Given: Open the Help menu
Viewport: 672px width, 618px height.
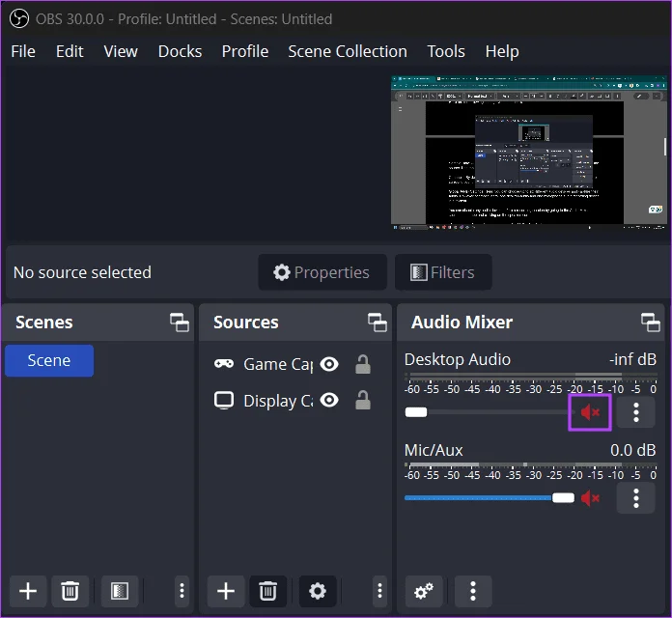Looking at the screenshot, I should tap(502, 51).
